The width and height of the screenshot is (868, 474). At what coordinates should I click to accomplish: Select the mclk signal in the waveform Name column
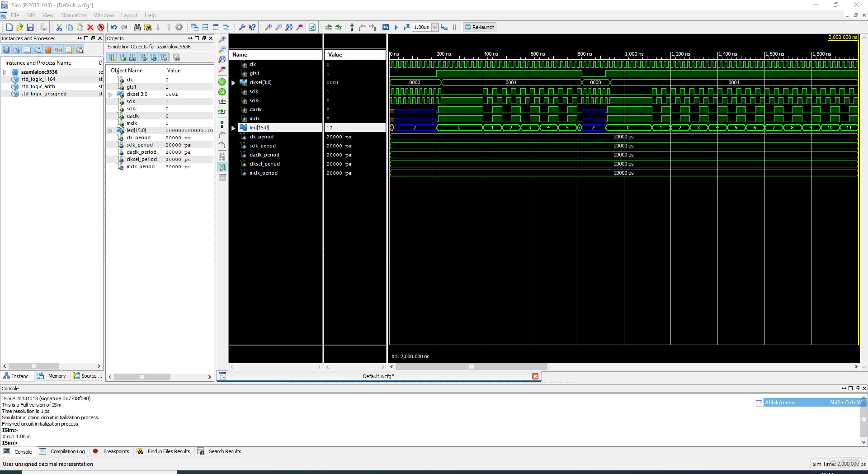255,118
